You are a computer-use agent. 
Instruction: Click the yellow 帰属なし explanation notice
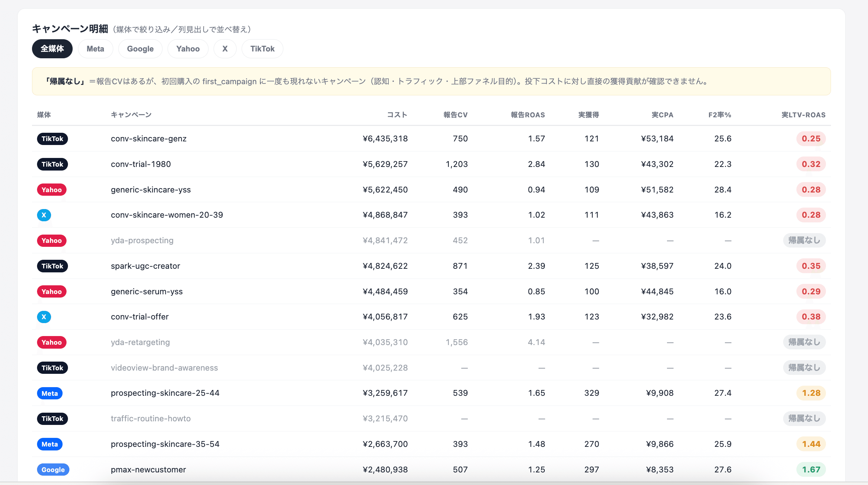431,81
